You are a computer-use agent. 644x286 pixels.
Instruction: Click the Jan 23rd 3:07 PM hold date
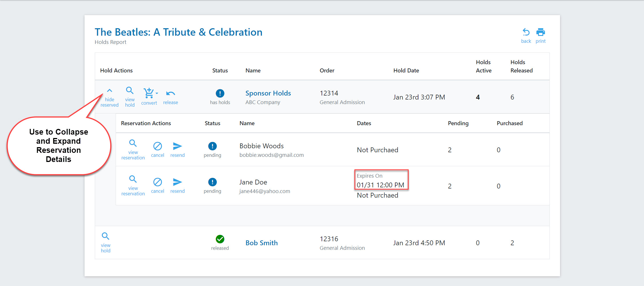tap(419, 97)
